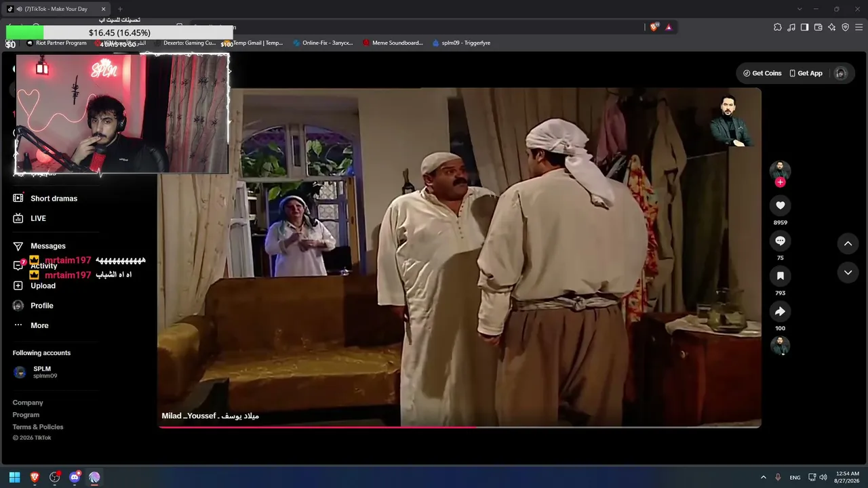Expand Company footer links
The width and height of the screenshot is (868, 488).
(x=28, y=403)
